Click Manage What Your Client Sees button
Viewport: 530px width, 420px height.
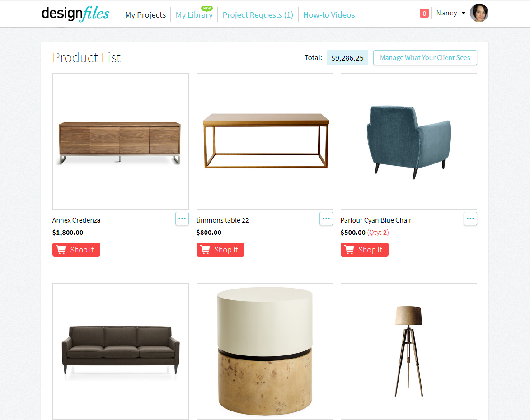point(425,58)
